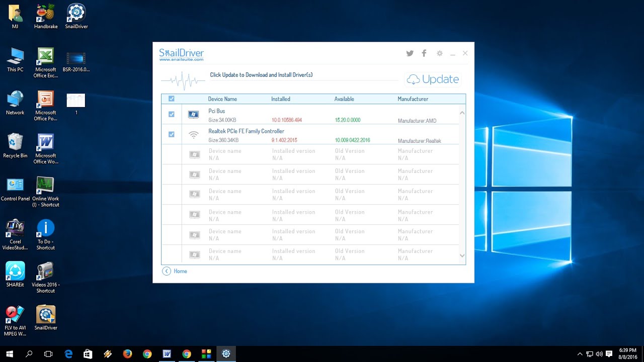Open Action Center notifications icon
Image resolution: width=644 pixels, height=362 pixels.
pyautogui.click(x=609, y=354)
